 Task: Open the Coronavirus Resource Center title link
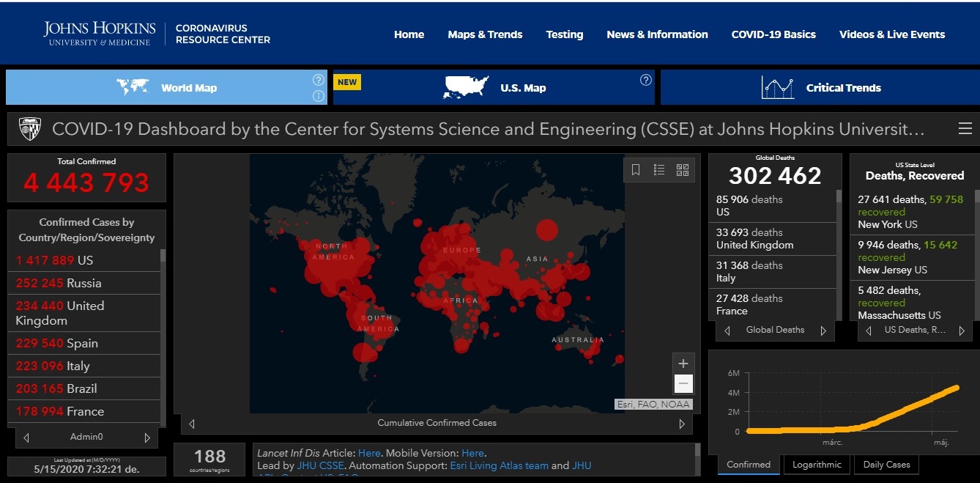click(x=223, y=34)
